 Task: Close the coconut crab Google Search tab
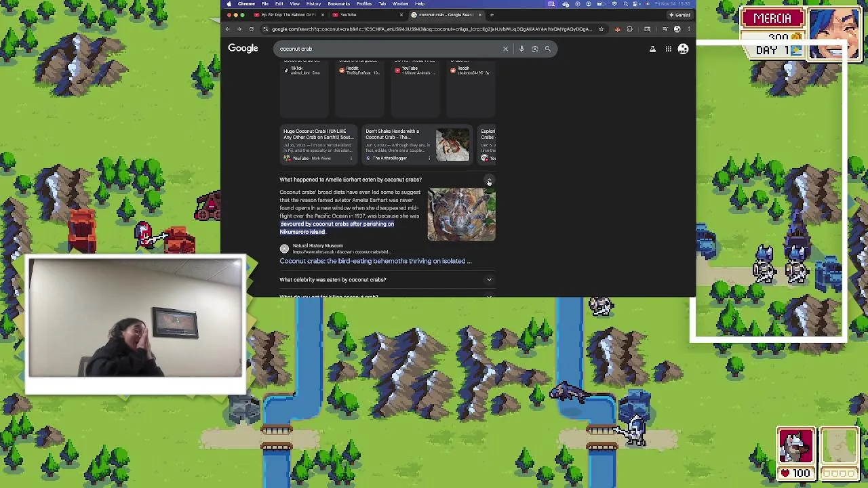pos(480,15)
